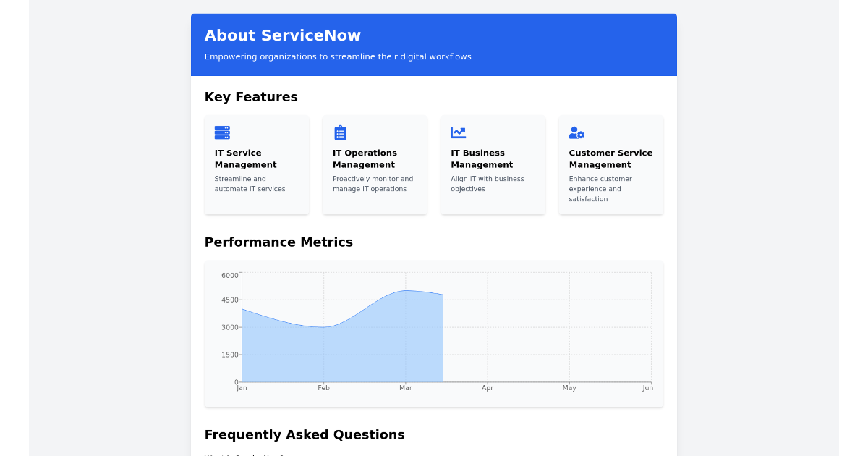Click the Empowering organizations tagline text
Viewport: 868px width, 456px height.
tap(337, 56)
